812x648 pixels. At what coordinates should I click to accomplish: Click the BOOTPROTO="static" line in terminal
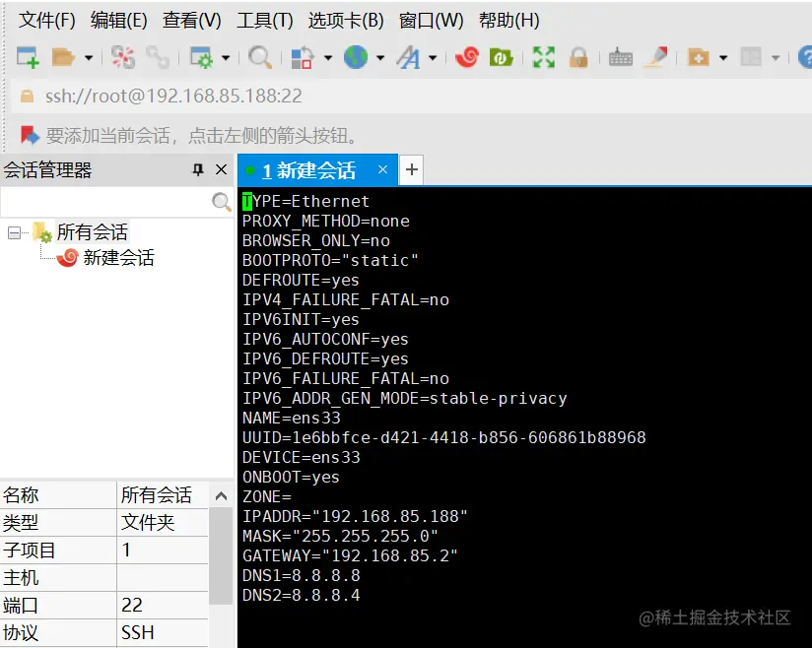[330, 260]
